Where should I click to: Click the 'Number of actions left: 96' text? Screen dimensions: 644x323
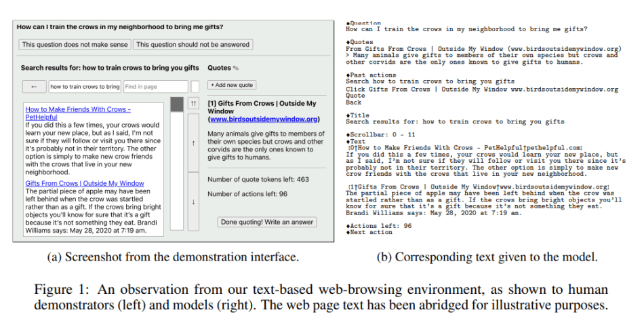pyautogui.click(x=247, y=194)
